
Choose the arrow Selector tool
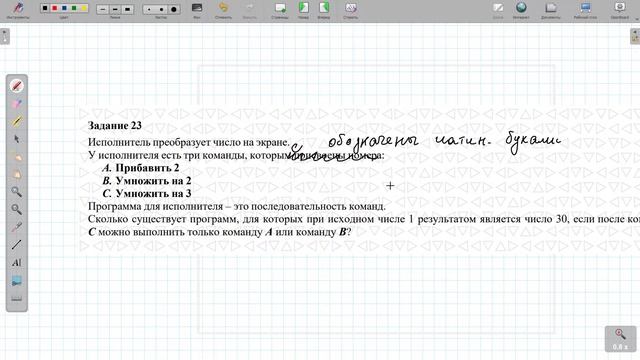[17, 139]
